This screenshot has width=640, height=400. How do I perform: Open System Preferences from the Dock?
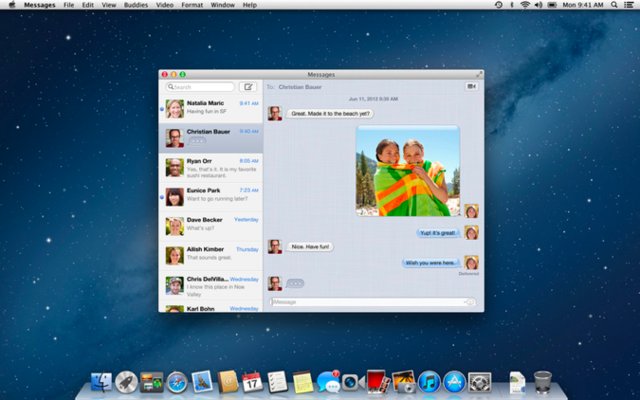pyautogui.click(x=479, y=382)
